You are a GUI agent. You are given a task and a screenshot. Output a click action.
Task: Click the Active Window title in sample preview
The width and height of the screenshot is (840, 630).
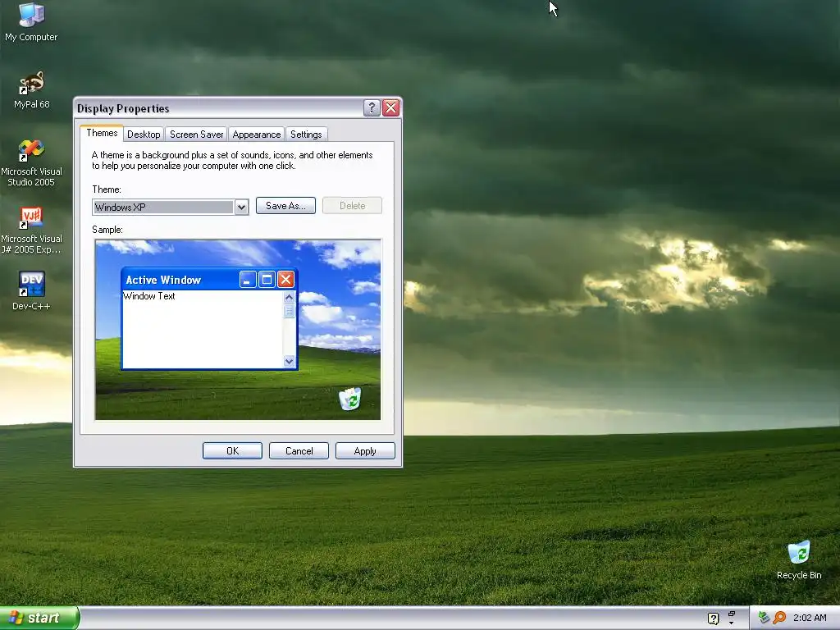(163, 281)
